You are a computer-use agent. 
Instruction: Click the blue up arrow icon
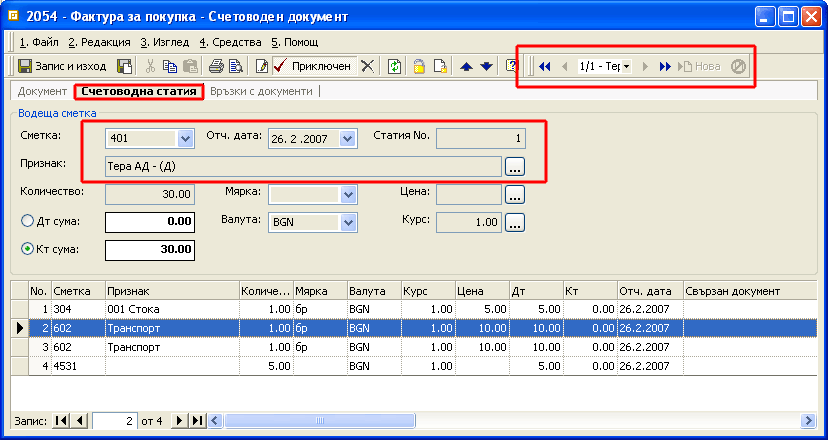coord(466,67)
